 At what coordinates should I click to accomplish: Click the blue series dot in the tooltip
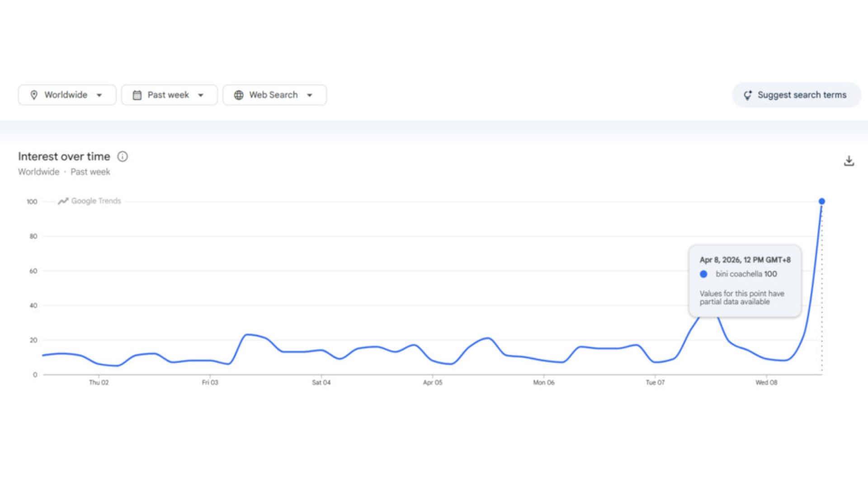coord(703,274)
